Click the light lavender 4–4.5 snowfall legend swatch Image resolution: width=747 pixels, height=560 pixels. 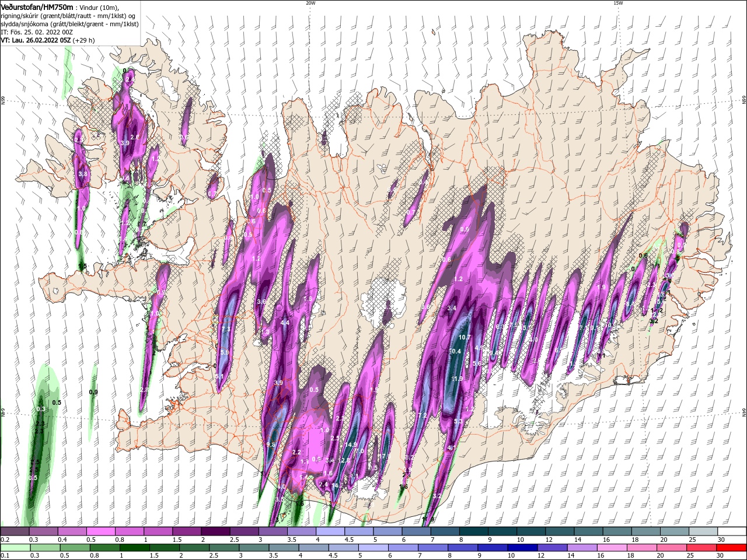pos(330,531)
